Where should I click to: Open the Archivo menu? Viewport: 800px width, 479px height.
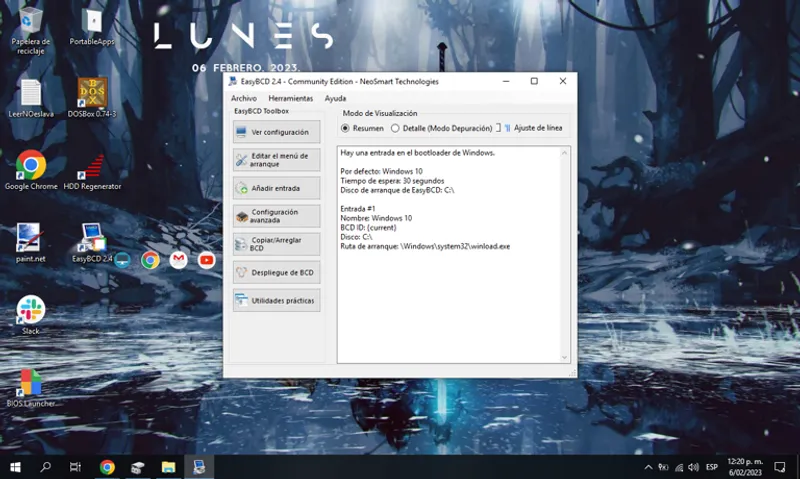(244, 98)
